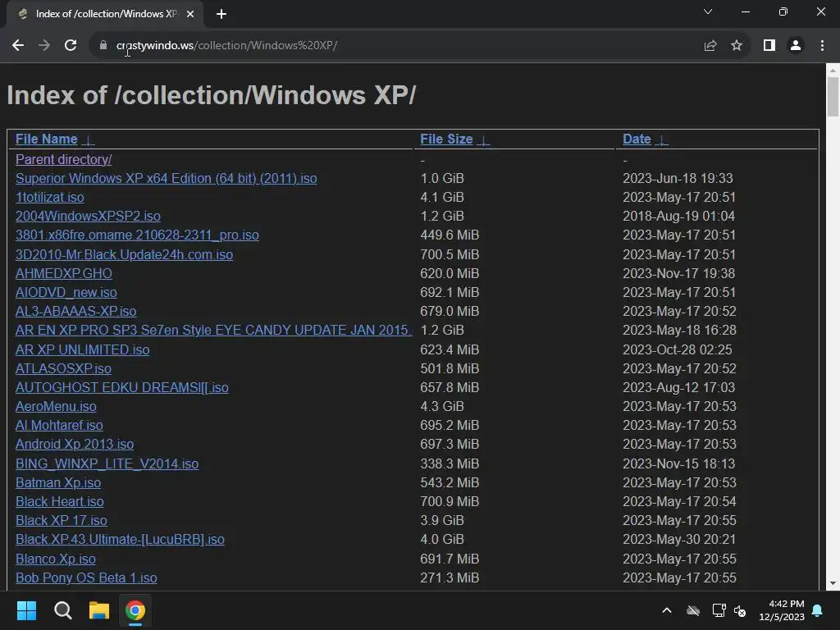This screenshot has height=630, width=840.
Task: Open the browser side panel
Action: [769, 46]
